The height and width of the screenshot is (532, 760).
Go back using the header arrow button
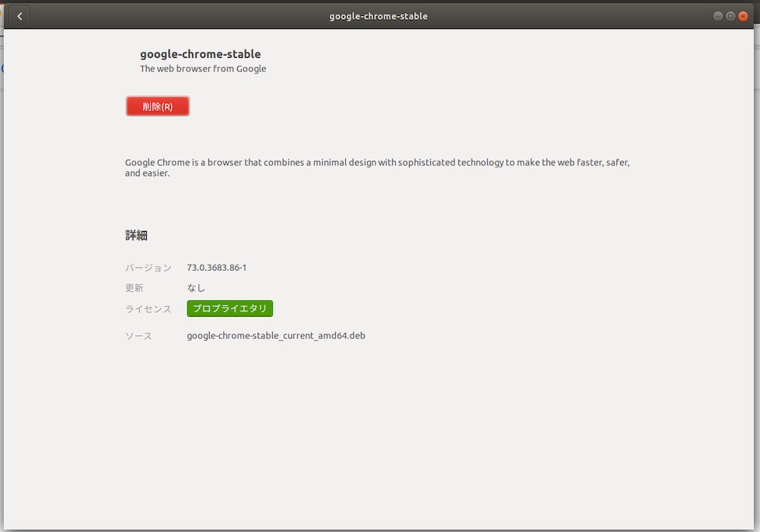20,16
